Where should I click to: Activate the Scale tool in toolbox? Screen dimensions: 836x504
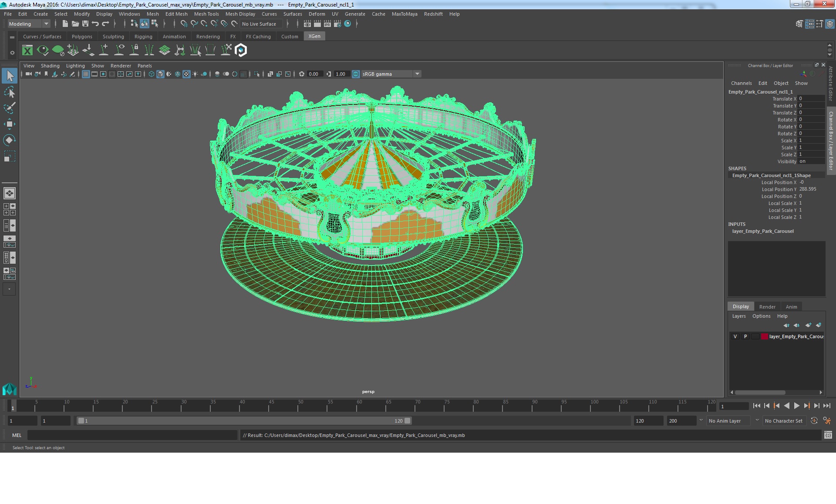pos(9,156)
